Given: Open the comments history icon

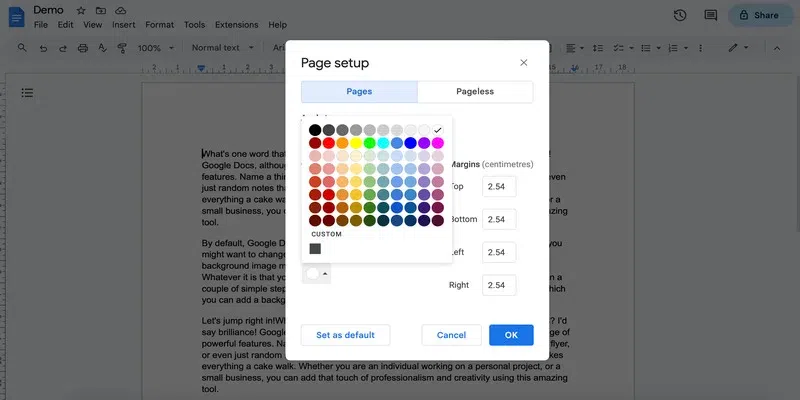Looking at the screenshot, I should [711, 15].
